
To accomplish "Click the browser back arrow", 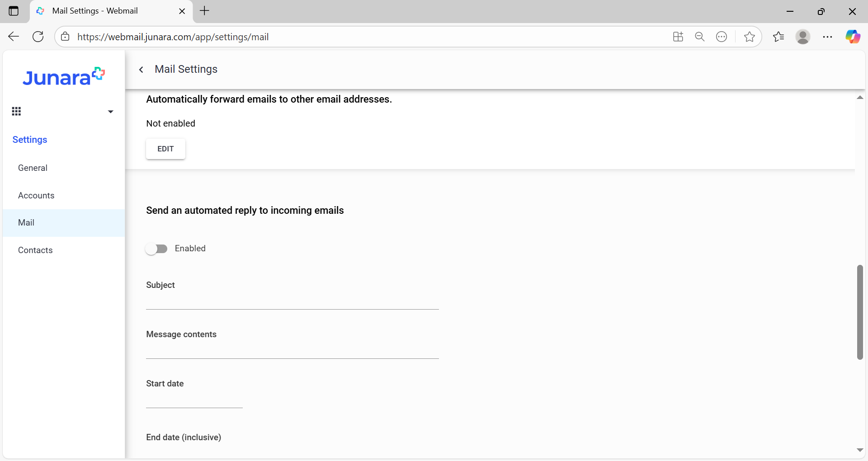I will 14,37.
